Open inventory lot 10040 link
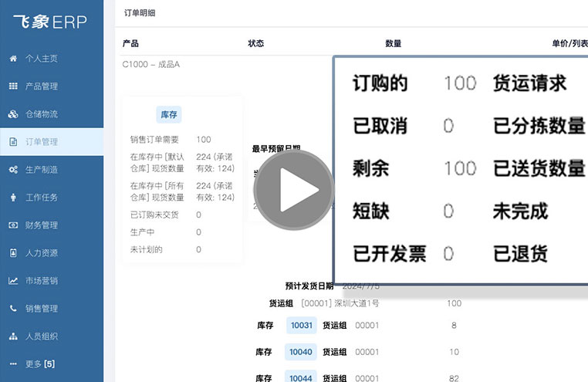 (301, 352)
